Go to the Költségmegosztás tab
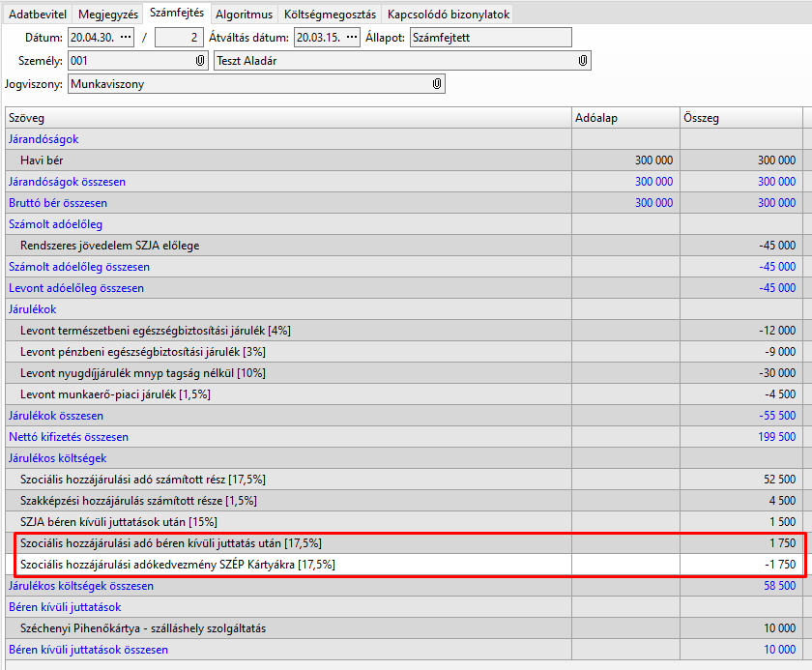The width and height of the screenshot is (812, 670). coord(330,15)
